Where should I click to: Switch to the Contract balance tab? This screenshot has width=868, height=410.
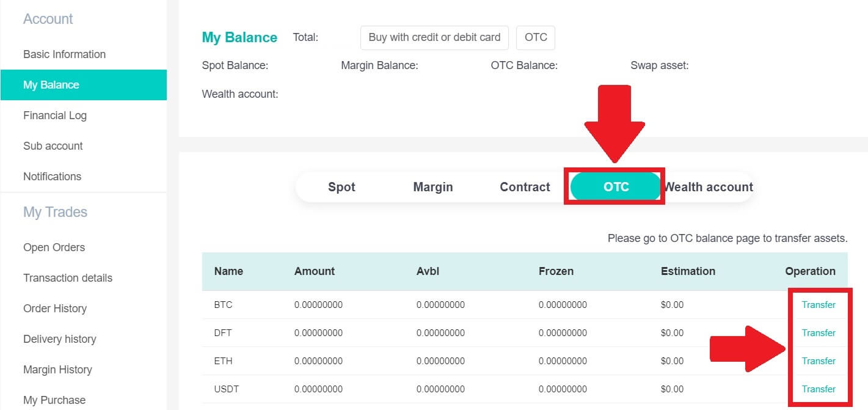pos(524,187)
